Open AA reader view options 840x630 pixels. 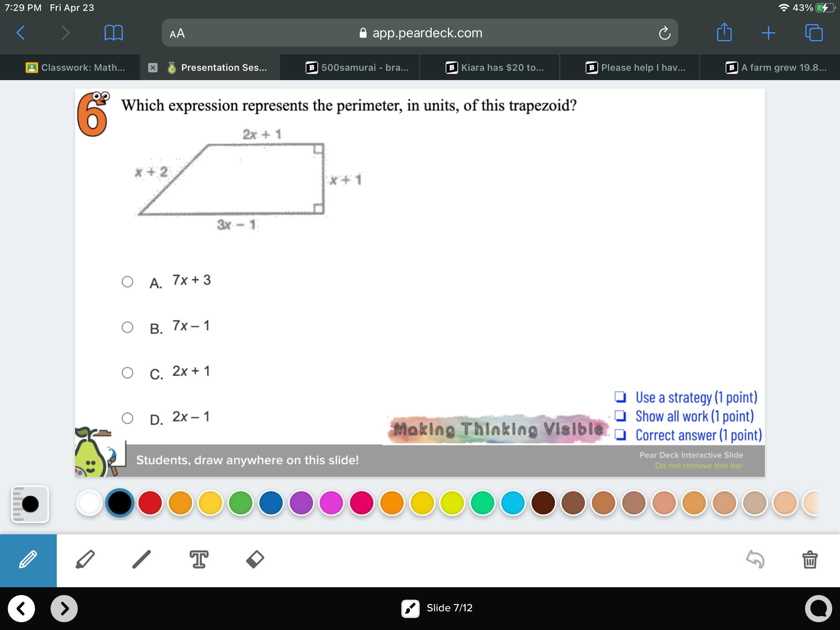[177, 33]
